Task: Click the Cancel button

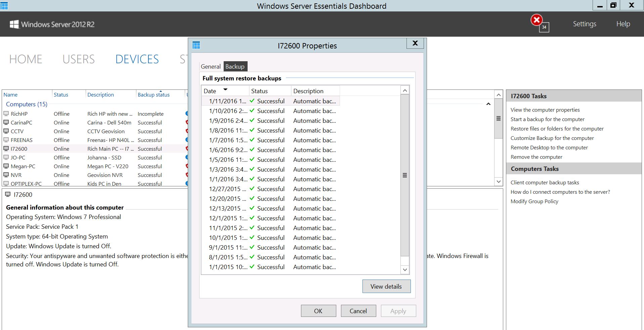Action: (x=358, y=311)
